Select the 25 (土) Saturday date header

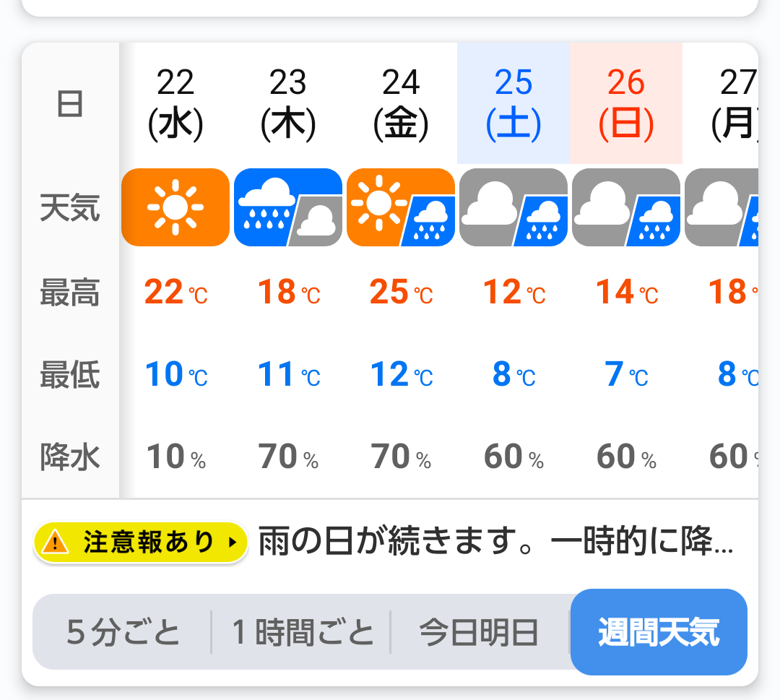pos(513,103)
